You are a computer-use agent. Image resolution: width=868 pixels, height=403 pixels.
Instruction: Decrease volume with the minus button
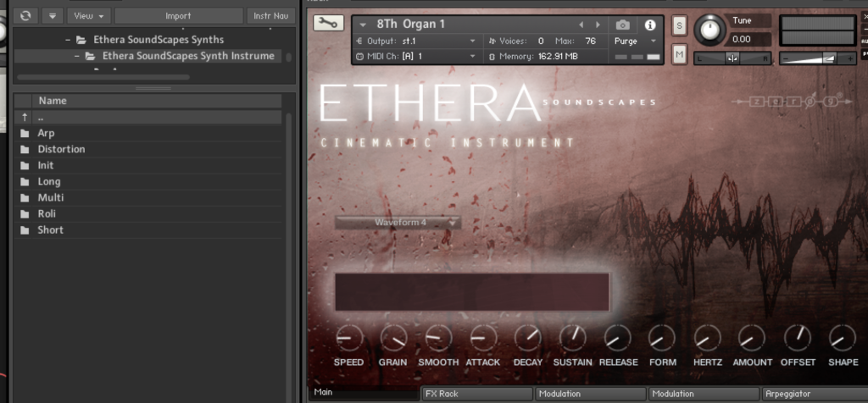(x=786, y=58)
